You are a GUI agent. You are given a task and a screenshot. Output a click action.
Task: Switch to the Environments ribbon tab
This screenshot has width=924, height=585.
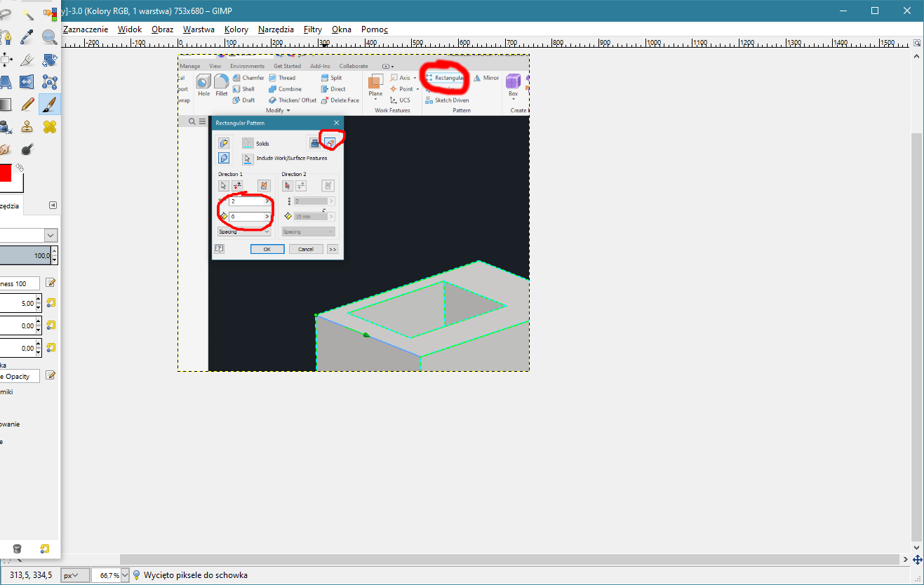246,65
